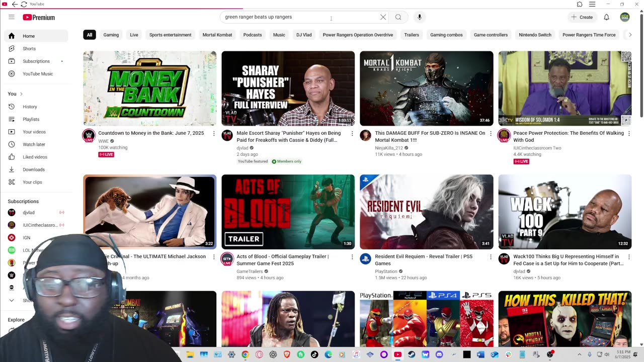Click the YouTube Premium logo
644x362 pixels.
coord(39,17)
